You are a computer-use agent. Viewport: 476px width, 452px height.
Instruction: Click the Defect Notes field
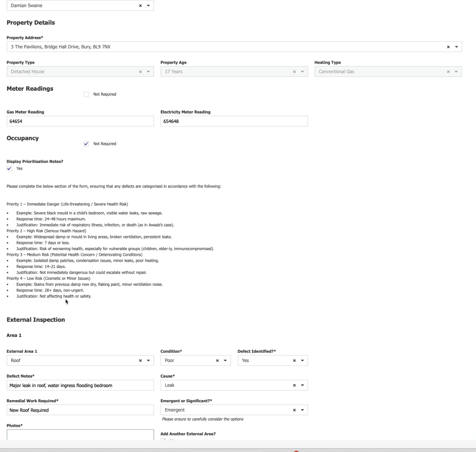pyautogui.click(x=80, y=385)
